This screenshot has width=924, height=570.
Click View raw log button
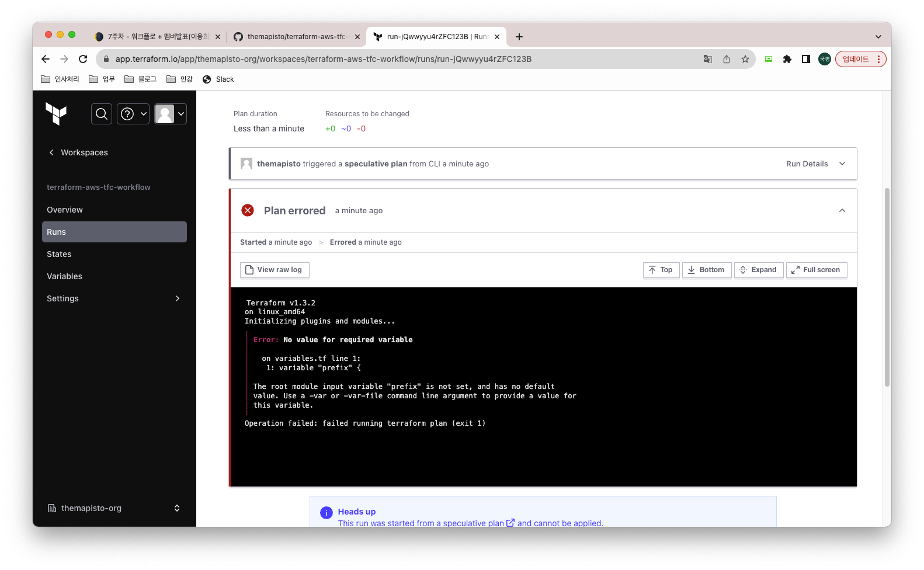point(275,270)
